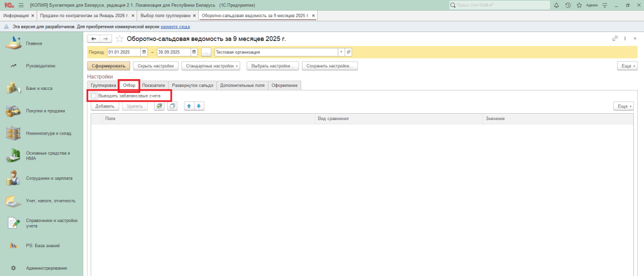644x276 pixels.
Task: Go back with the left arrow
Action: click(x=94, y=39)
